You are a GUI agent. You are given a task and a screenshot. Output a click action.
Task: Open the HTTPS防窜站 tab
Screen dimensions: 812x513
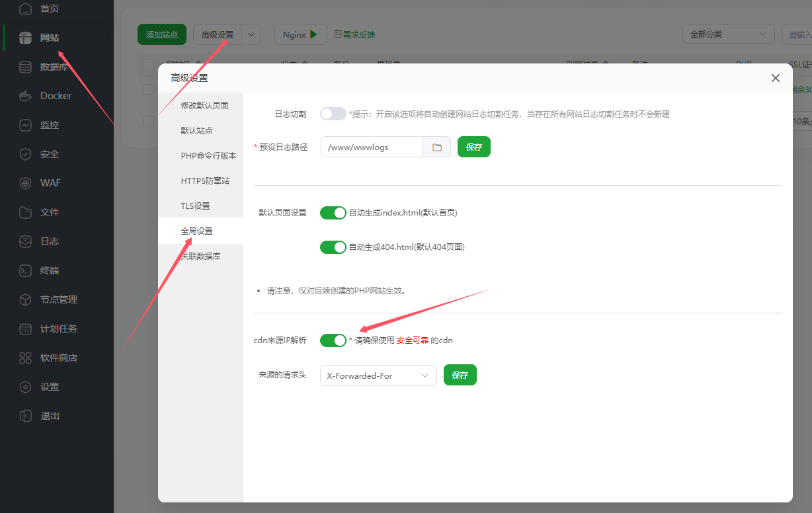point(201,181)
